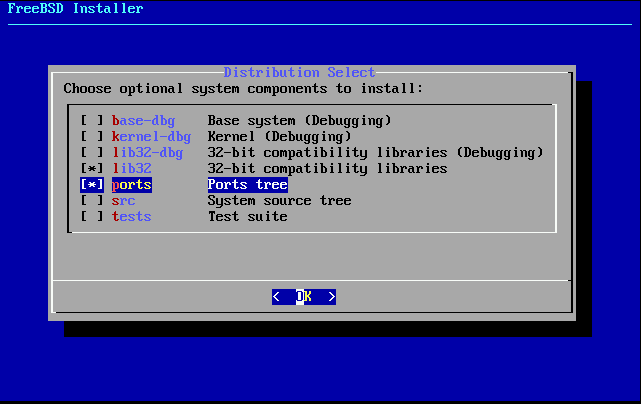Select the base-dbg component name
This screenshot has height=404, width=641.
coord(143,121)
